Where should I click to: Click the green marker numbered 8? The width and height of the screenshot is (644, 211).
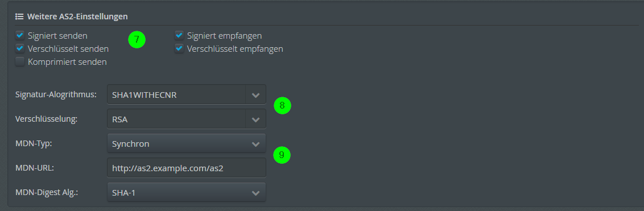282,106
